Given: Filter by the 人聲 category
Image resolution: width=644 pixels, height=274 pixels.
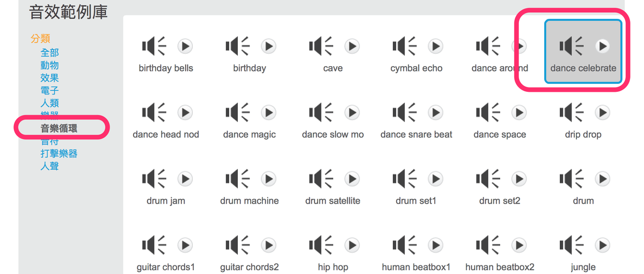Looking at the screenshot, I should click(x=50, y=166).
